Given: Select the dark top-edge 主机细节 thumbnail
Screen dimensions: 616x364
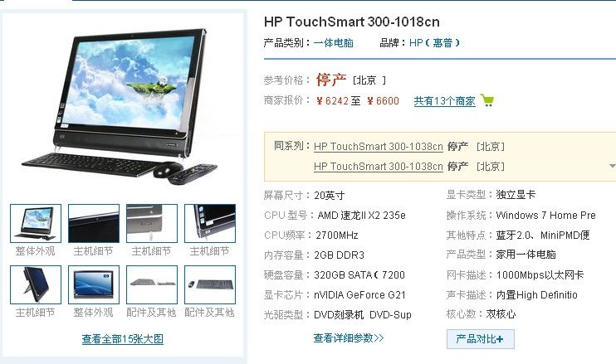Looking at the screenshot, I should pyautogui.click(x=94, y=223).
